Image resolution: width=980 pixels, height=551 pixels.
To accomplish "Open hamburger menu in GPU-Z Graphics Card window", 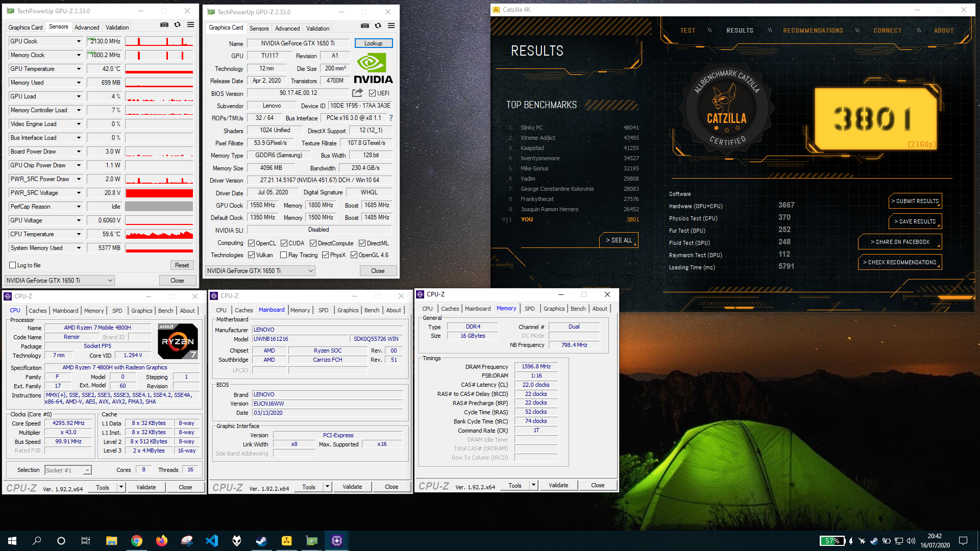I will point(391,26).
